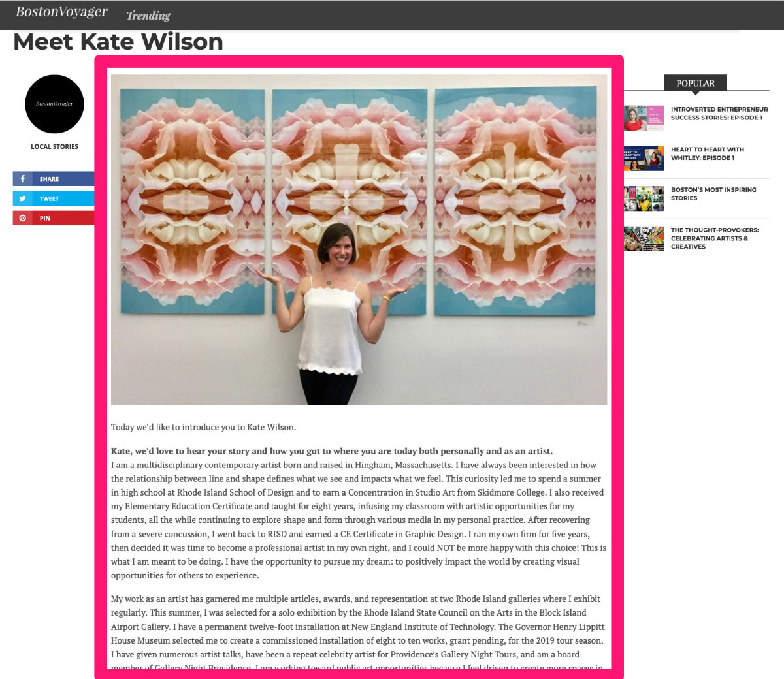
Task: Click the Facebook icon on Share button
Action: pos(22,179)
